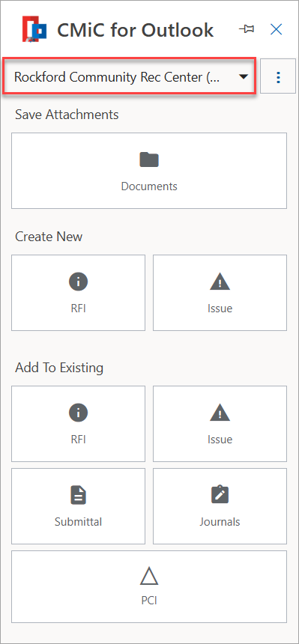The height and width of the screenshot is (644, 299).
Task: Click the Create New section heading
Action: (x=49, y=237)
